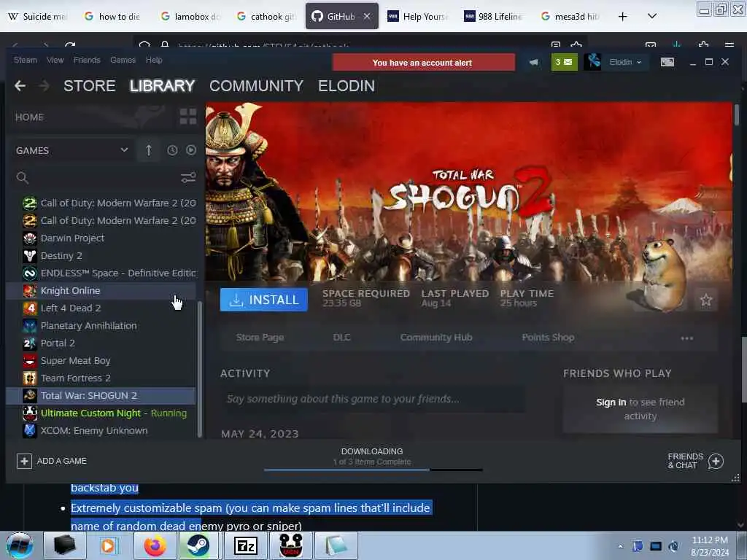Click the games list scrollbar
Screen dimensions: 747x560
pyautogui.click(x=200, y=369)
